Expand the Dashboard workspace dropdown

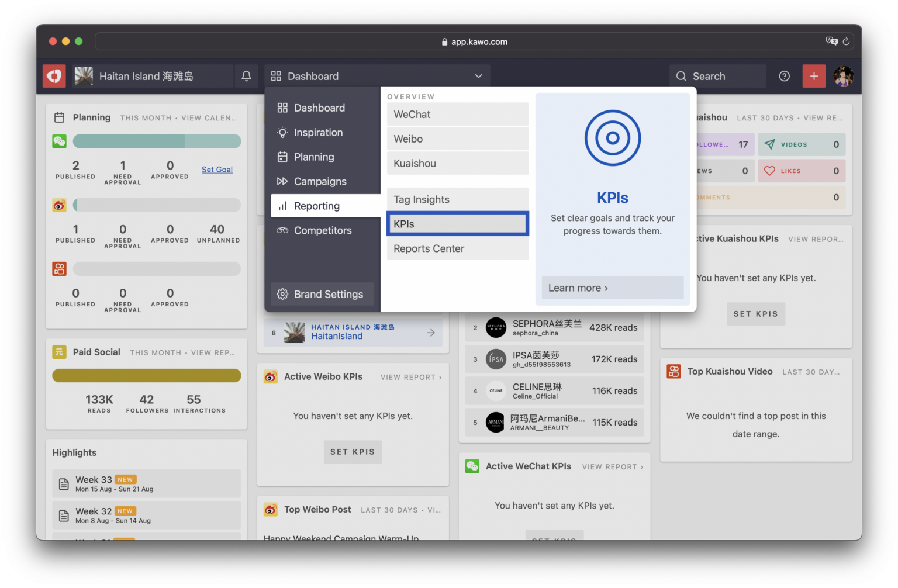click(478, 76)
